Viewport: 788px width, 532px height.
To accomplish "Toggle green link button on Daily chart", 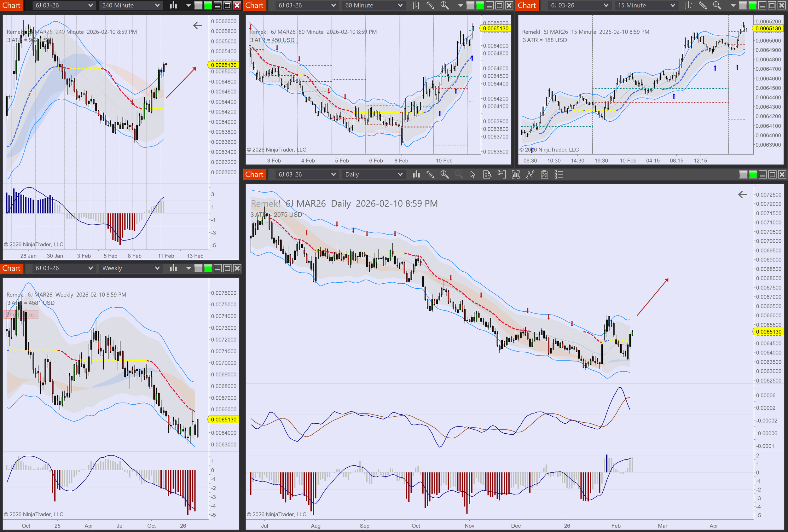I will pyautogui.click(x=753, y=175).
